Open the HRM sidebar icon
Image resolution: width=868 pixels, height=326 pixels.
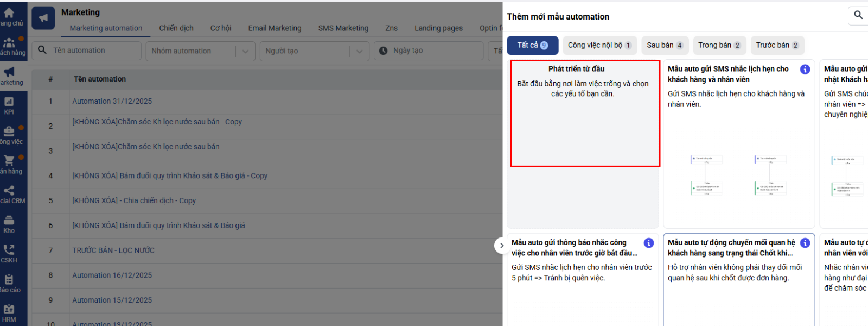[x=9, y=312]
